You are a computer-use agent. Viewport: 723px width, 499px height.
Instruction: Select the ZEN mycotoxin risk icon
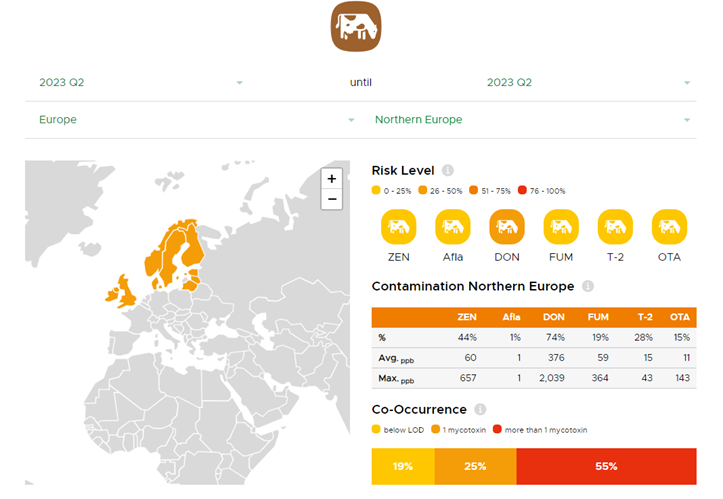pos(398,227)
